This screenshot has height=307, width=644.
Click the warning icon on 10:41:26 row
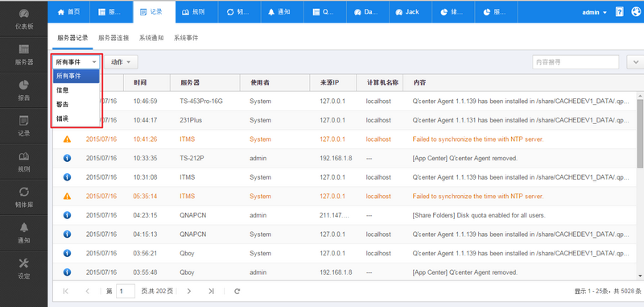tap(68, 139)
